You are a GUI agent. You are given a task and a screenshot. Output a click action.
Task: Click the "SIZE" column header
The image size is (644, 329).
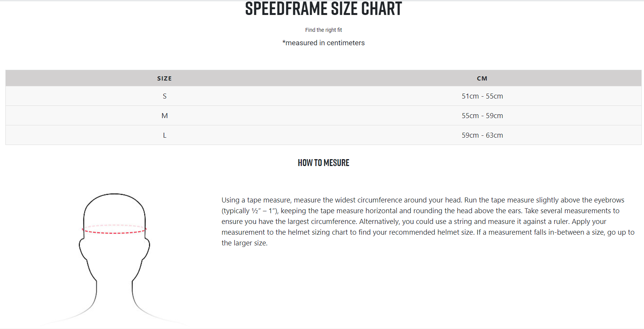point(164,78)
